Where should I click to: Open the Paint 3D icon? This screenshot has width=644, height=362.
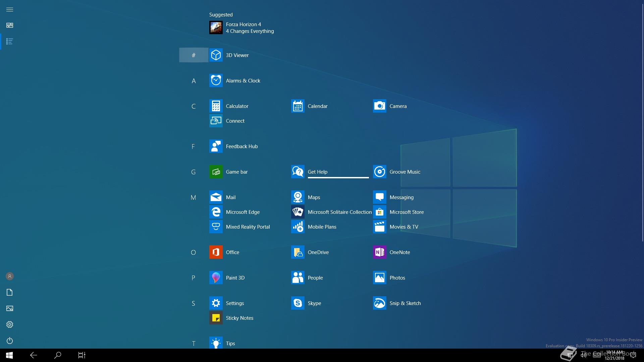coord(216,278)
